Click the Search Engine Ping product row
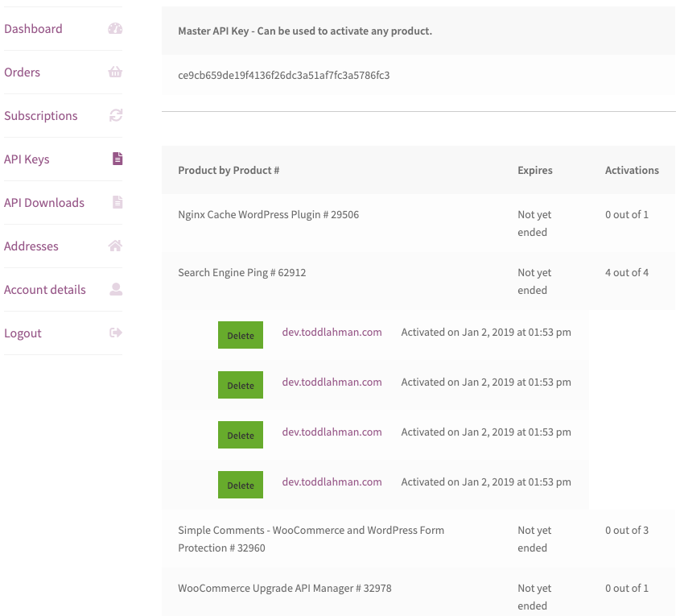This screenshot has width=680, height=616. click(241, 272)
